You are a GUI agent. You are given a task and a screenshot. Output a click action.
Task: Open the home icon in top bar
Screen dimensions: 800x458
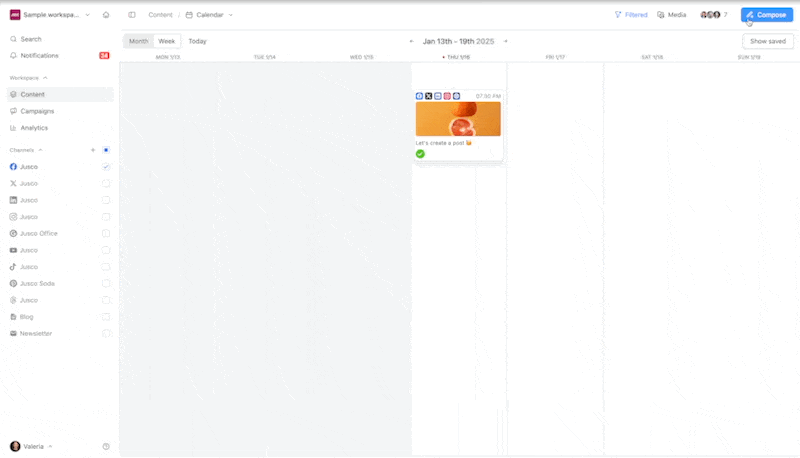106,15
